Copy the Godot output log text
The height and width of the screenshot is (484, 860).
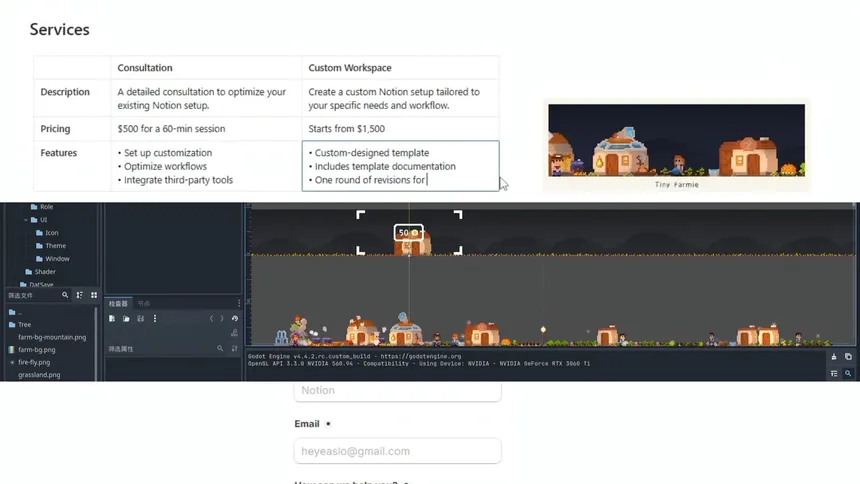848,357
